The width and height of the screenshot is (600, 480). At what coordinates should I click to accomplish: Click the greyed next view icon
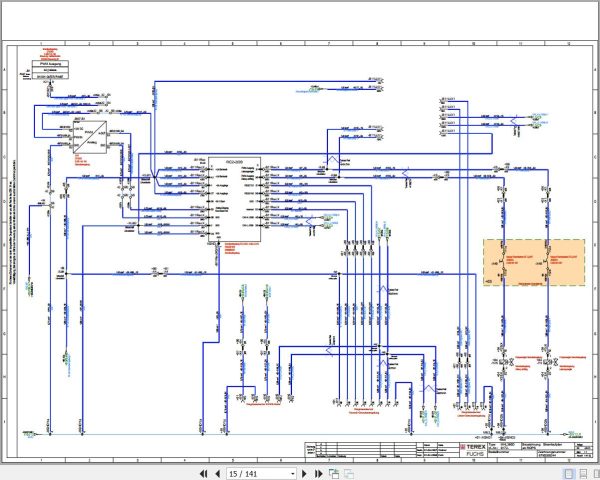point(349,474)
